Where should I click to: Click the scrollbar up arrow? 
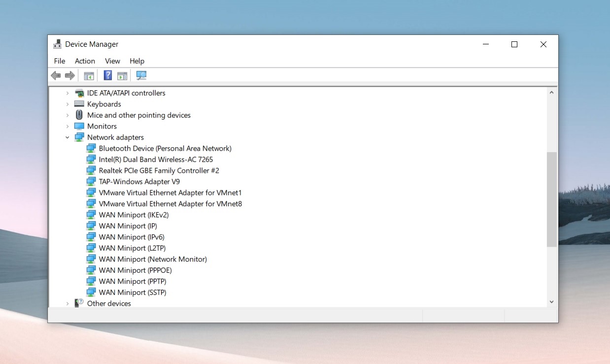[x=551, y=92]
